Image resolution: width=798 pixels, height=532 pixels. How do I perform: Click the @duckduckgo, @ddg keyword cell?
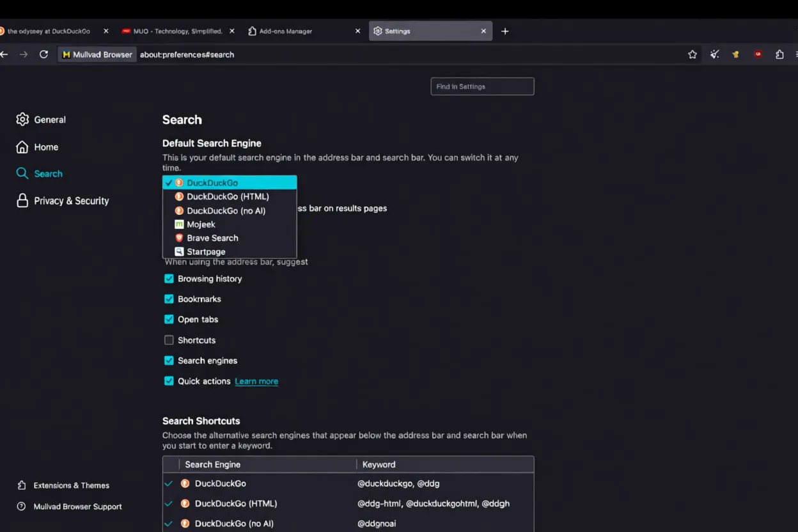click(398, 483)
